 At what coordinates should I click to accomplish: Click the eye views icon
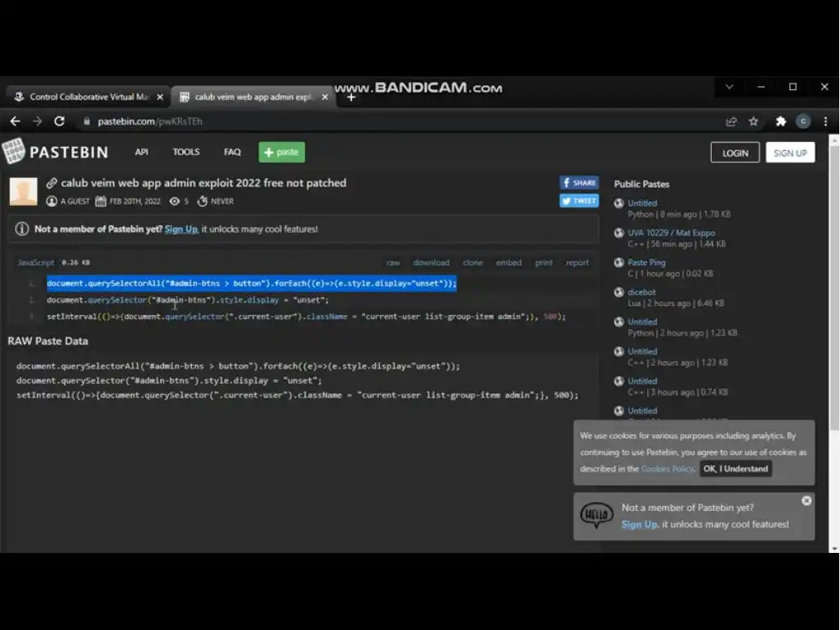(x=175, y=202)
